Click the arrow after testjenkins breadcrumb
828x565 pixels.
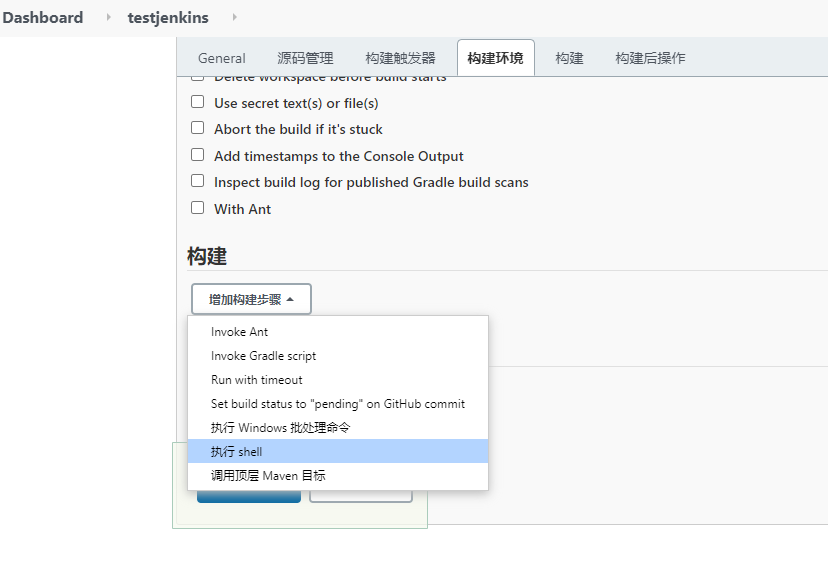234,17
